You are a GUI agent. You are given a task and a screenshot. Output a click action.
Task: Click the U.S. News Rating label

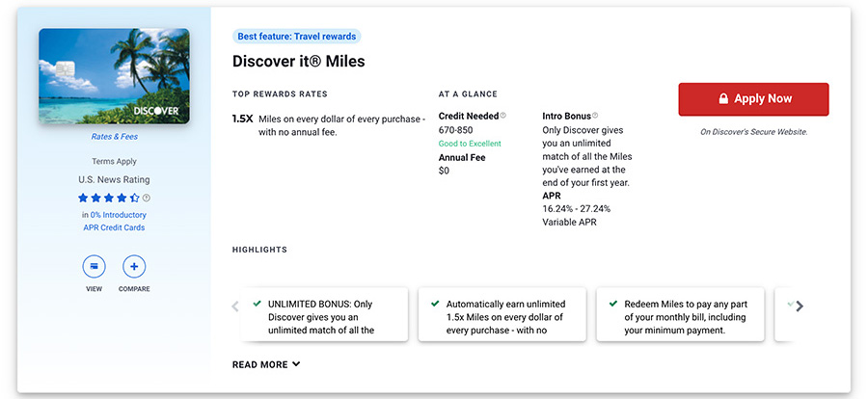pyautogui.click(x=114, y=180)
